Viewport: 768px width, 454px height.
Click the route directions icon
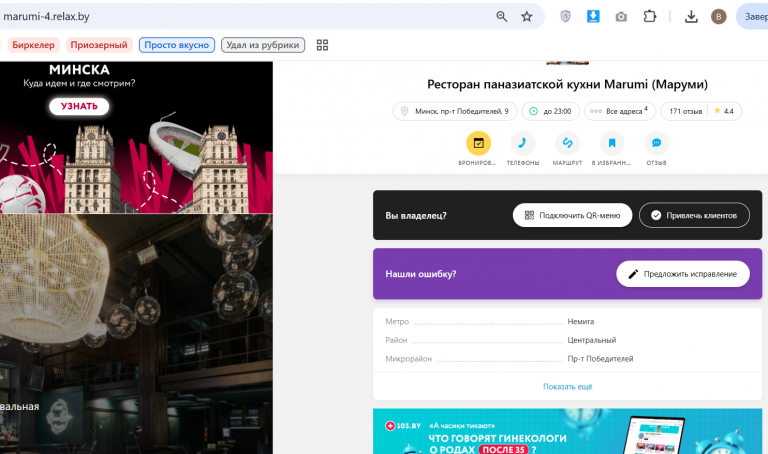pyautogui.click(x=567, y=143)
